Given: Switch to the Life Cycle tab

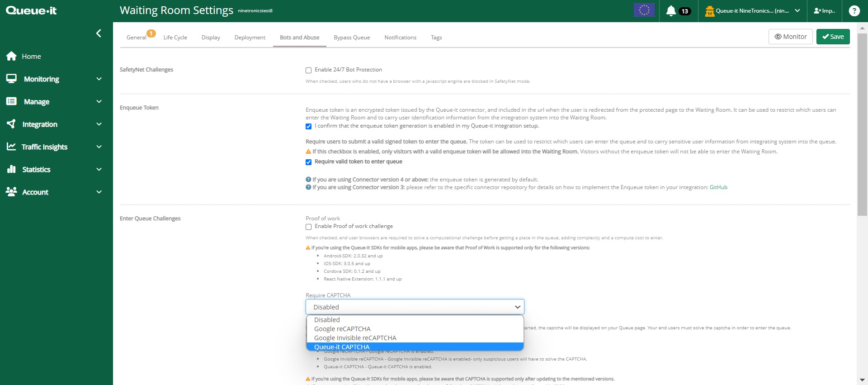Looking at the screenshot, I should pyautogui.click(x=175, y=38).
